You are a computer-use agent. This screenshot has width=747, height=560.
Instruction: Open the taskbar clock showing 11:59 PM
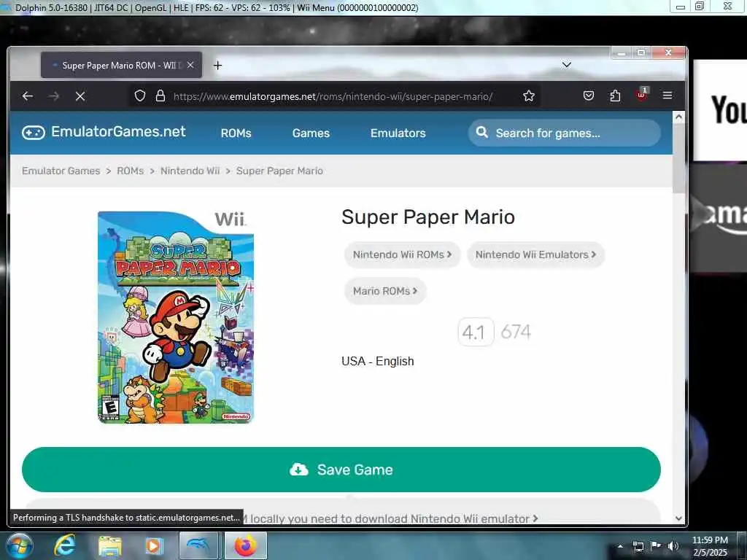[710, 545]
